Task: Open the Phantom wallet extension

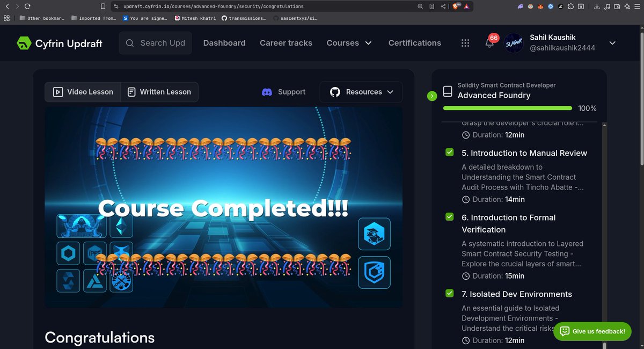Action: (x=521, y=6)
